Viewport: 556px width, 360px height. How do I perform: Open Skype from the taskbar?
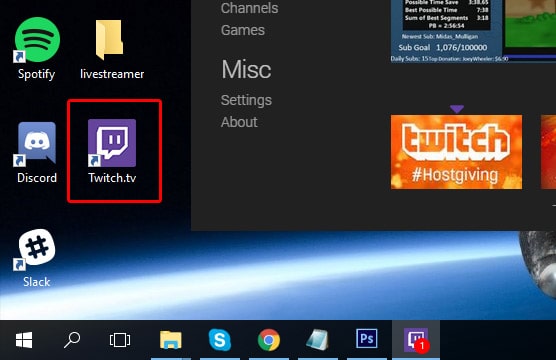coord(220,340)
